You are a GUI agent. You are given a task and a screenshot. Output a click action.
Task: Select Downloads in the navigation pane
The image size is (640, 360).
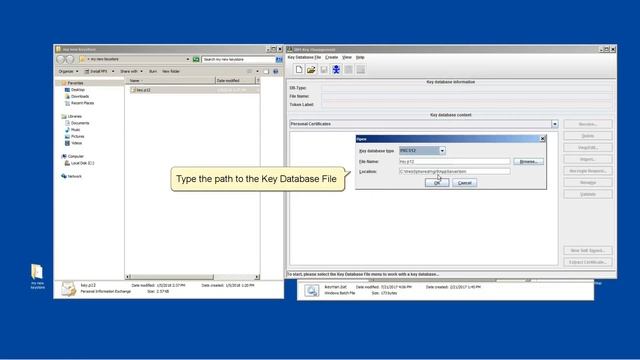pyautogui.click(x=80, y=97)
